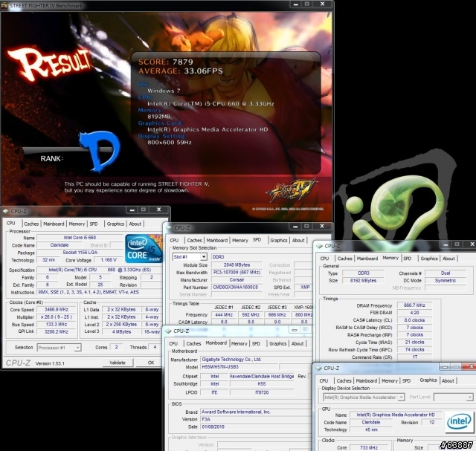476x451 pixels.
Task: Maximize the Street Fighter IV Benchmark window
Action: pos(307,4)
